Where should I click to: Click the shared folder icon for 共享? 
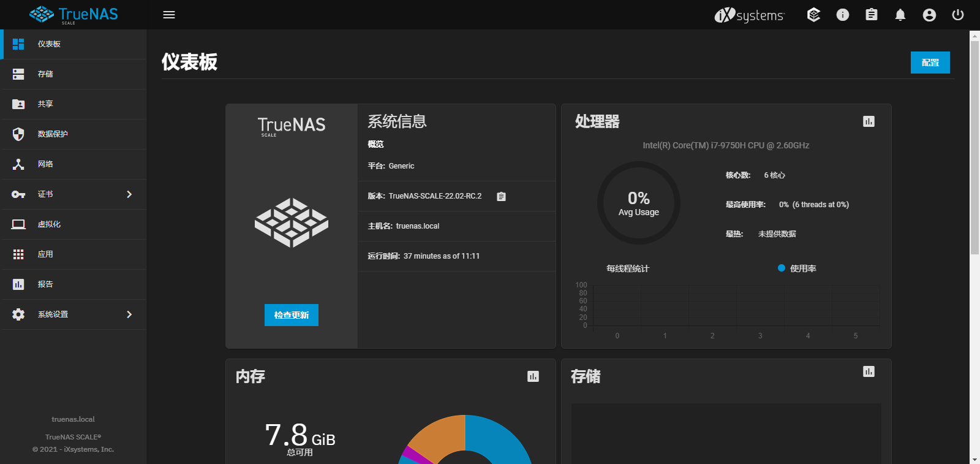tap(18, 104)
